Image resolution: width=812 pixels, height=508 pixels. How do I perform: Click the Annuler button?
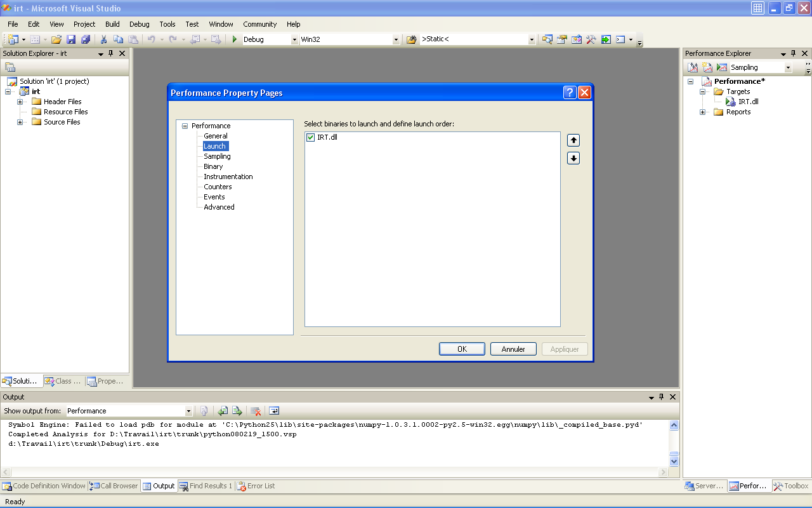[x=513, y=349]
